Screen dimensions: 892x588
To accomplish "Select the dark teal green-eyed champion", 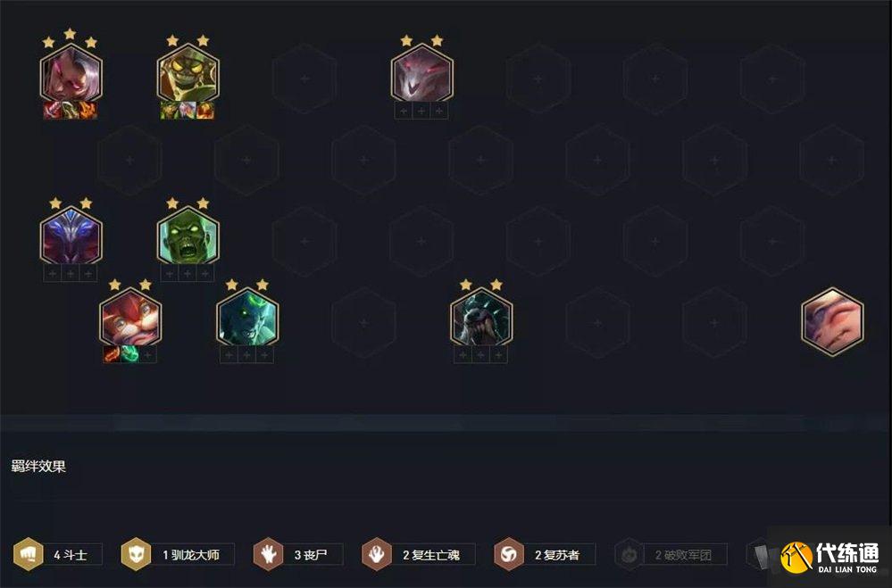I will point(247,318).
